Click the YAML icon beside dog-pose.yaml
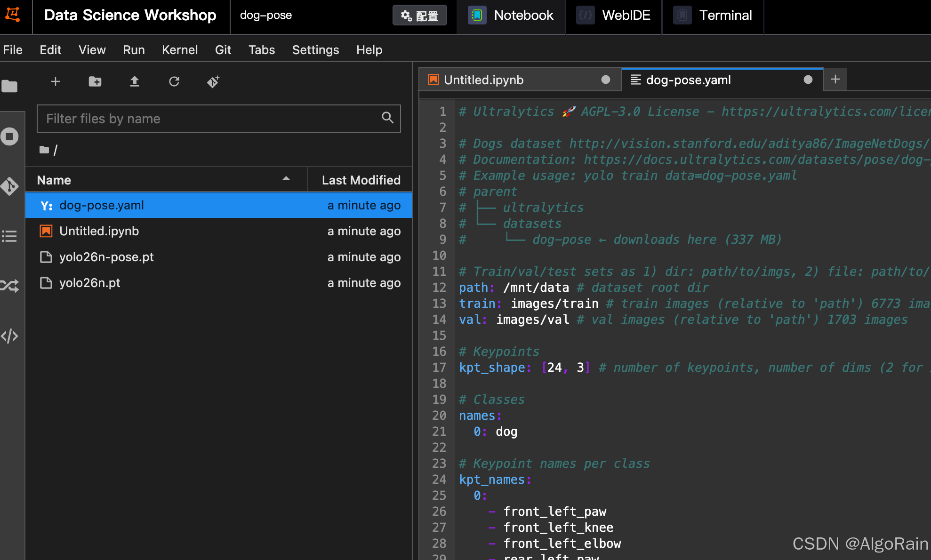 click(x=46, y=206)
